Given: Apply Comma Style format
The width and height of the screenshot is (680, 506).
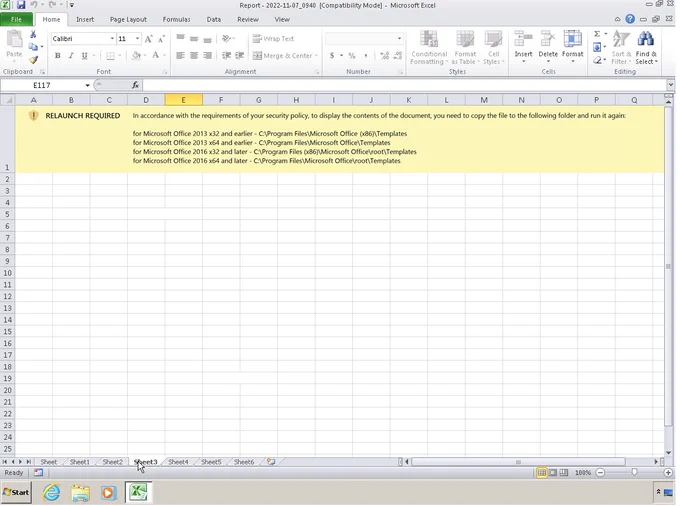Looking at the screenshot, I should pos(366,55).
